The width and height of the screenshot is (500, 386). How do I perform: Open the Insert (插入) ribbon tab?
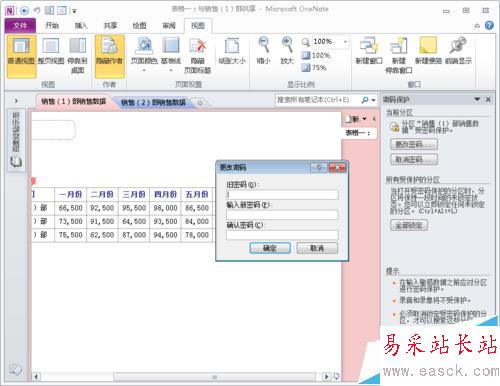pyautogui.click(x=81, y=25)
